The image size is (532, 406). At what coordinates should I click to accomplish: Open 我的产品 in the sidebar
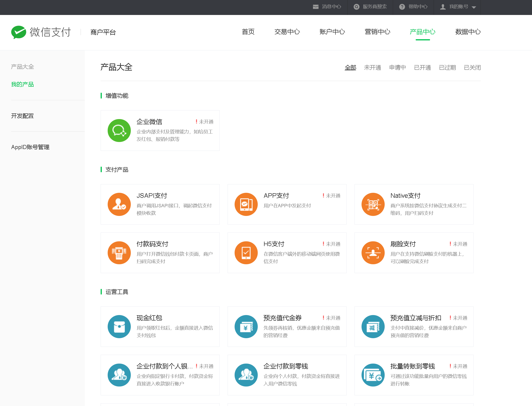pyautogui.click(x=22, y=84)
